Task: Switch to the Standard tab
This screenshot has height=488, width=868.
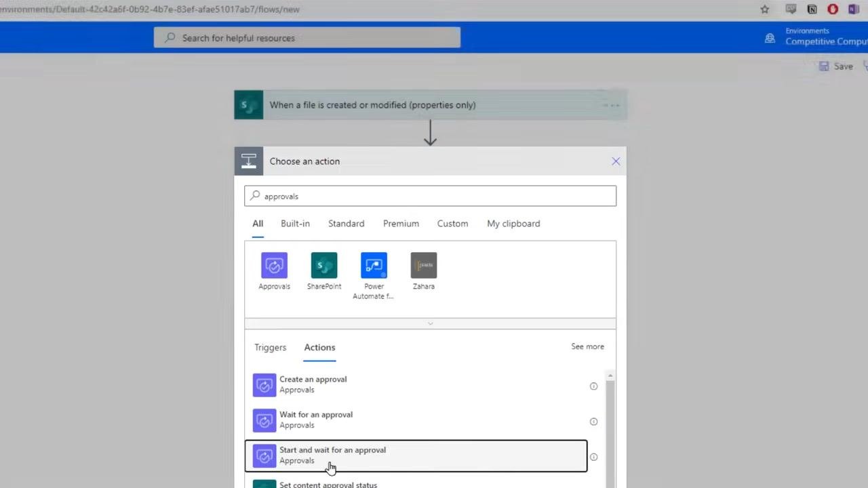Action: (x=346, y=224)
